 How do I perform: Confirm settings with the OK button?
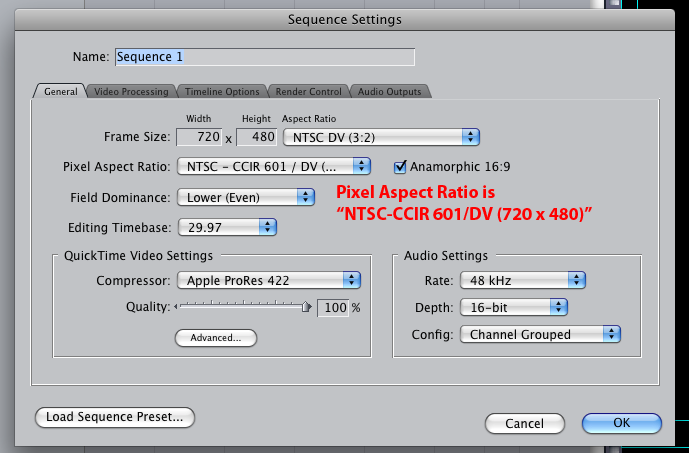621,423
